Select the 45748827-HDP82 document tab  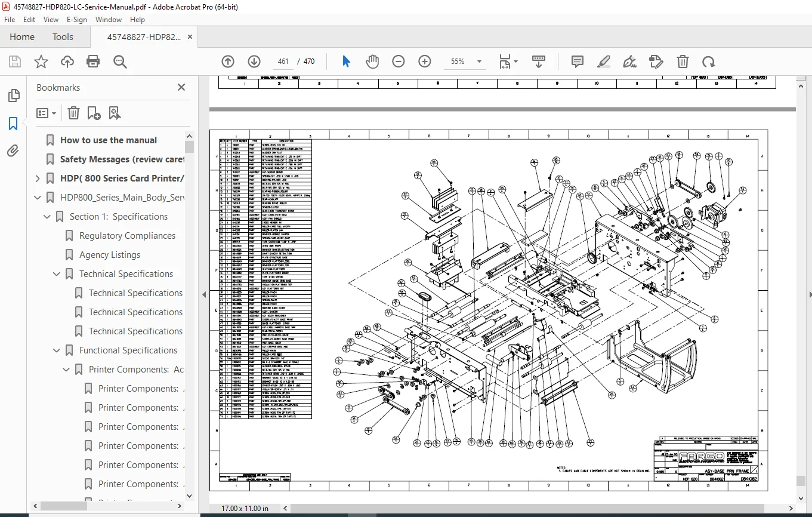[x=144, y=37]
